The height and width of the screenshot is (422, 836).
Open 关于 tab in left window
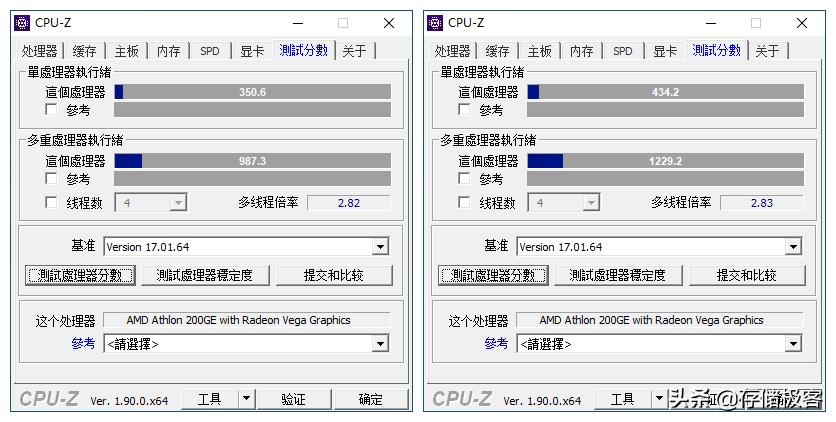coord(355,51)
